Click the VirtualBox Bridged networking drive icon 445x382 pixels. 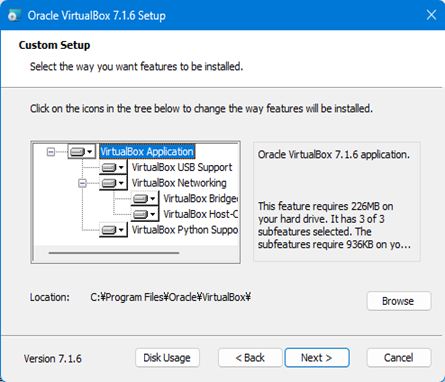[140, 199]
